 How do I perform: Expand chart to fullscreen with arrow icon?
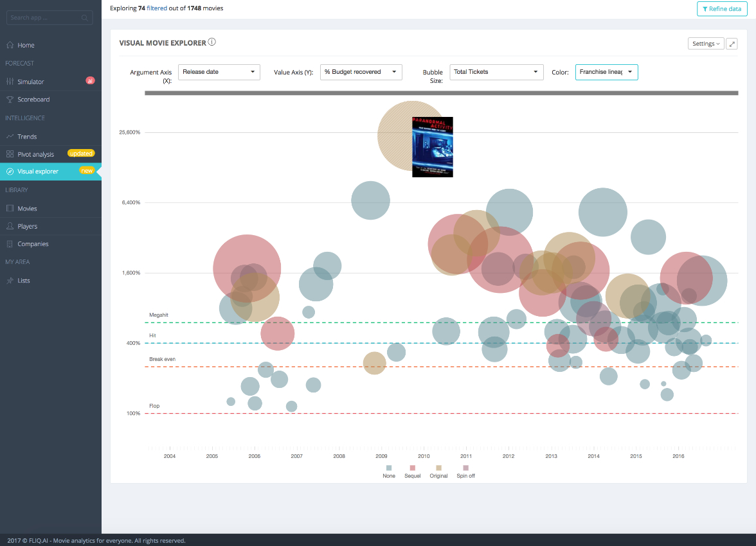coord(732,44)
